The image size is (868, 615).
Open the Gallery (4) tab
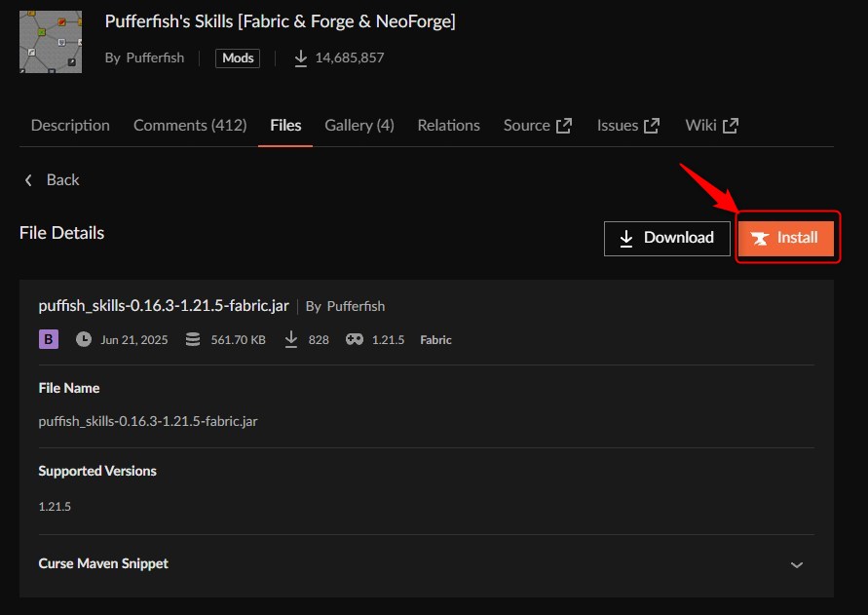[x=359, y=125]
